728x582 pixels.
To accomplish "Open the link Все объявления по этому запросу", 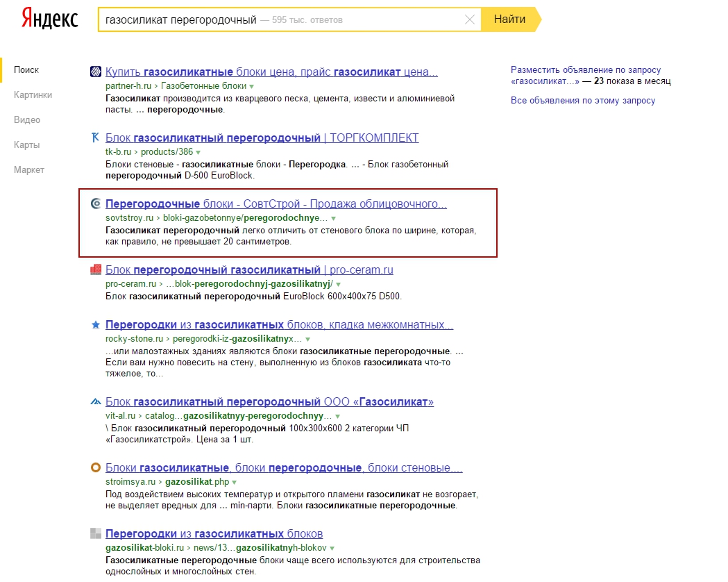I will click(x=583, y=100).
